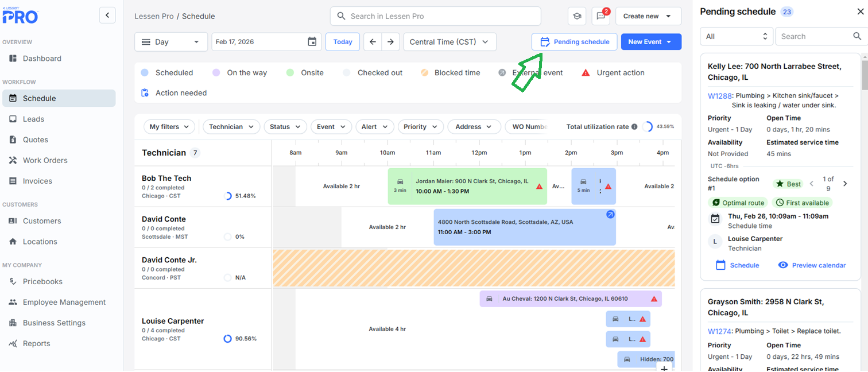Open the chat messages notification icon
This screenshot has height=372, width=868.
click(x=600, y=16)
